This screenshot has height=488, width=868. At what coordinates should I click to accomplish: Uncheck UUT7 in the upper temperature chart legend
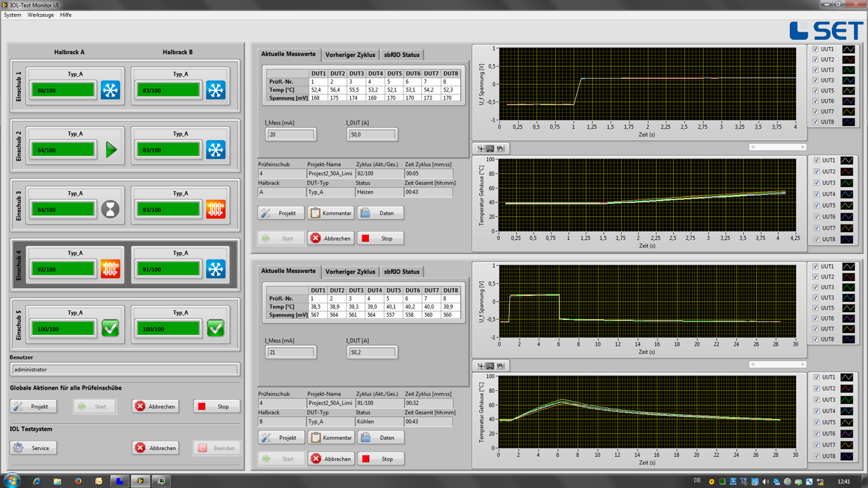click(x=817, y=228)
